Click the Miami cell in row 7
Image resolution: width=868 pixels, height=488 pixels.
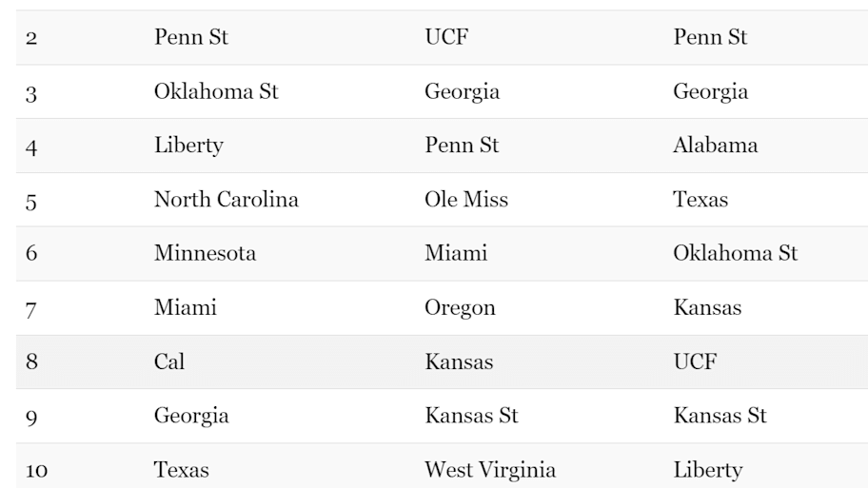point(185,308)
